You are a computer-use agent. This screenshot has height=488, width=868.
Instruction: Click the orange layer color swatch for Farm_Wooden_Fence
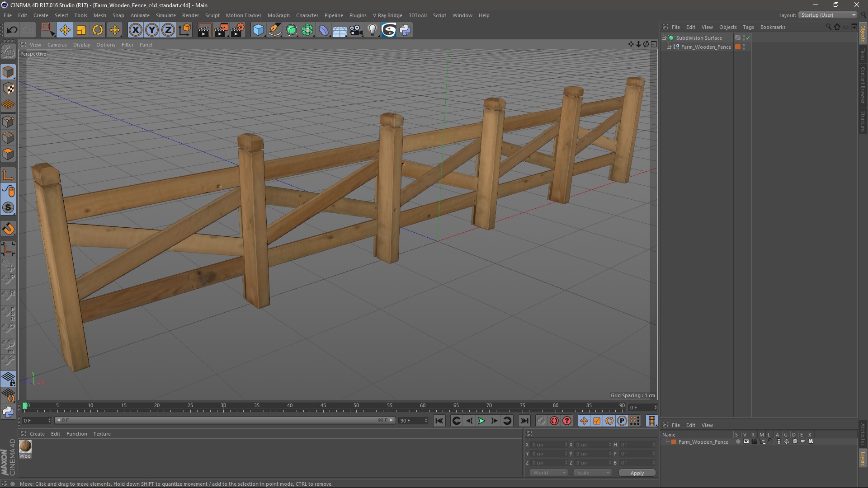point(738,47)
